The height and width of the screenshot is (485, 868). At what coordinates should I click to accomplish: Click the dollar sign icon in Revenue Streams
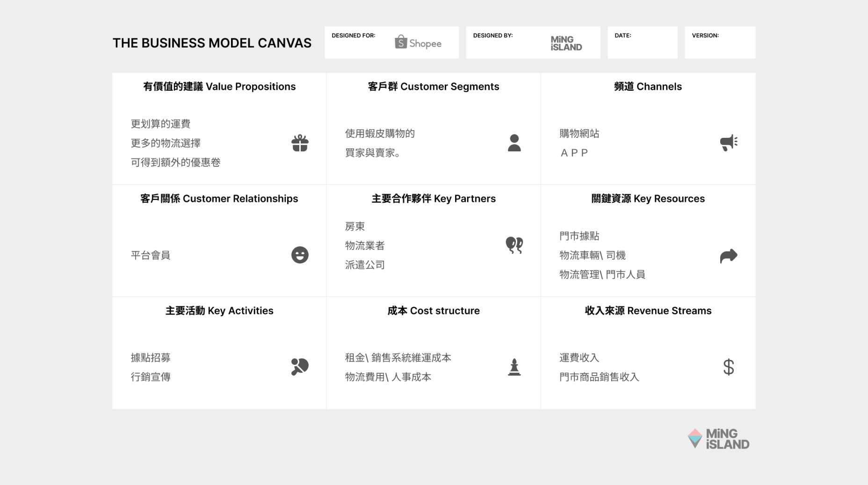tap(728, 367)
